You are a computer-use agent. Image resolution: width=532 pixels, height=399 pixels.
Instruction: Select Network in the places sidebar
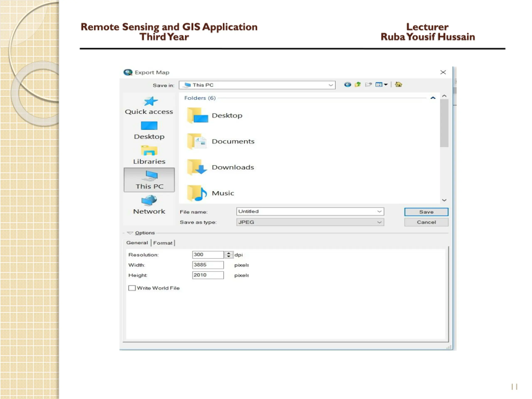coord(149,205)
